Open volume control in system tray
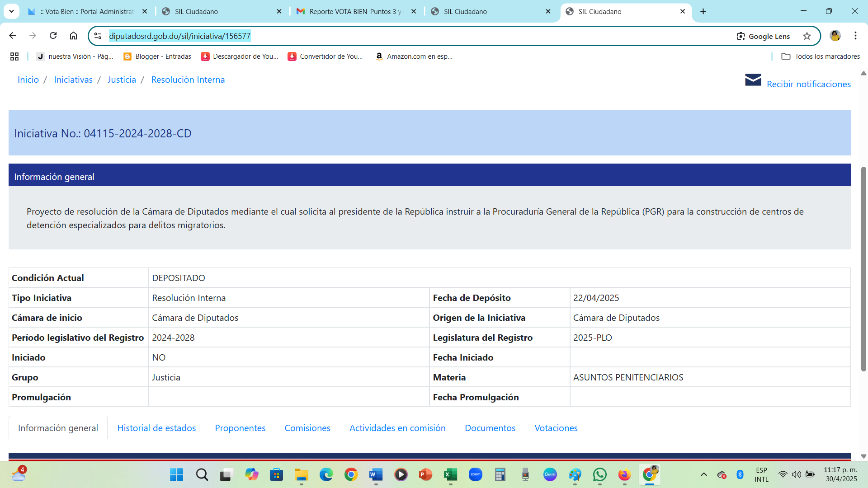This screenshot has height=488, width=868. pos(796,474)
